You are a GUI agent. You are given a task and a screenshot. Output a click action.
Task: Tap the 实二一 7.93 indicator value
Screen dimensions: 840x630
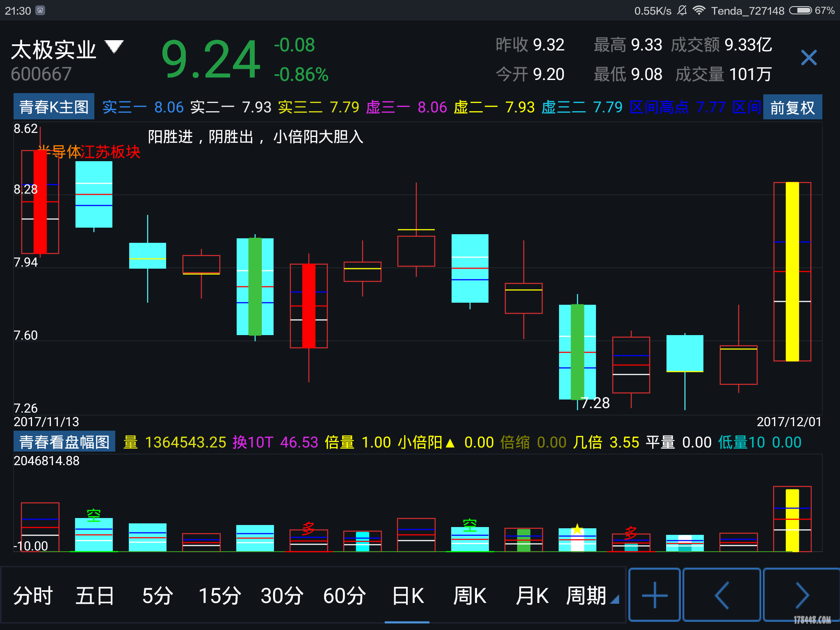click(x=231, y=107)
